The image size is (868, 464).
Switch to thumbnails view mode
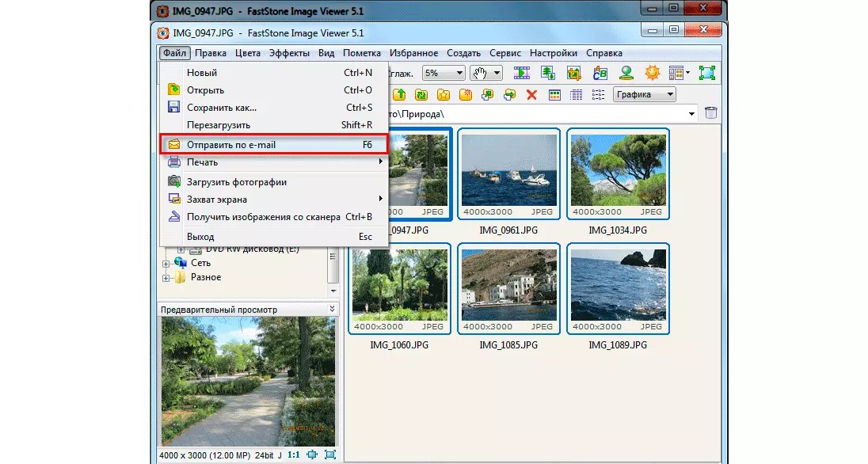click(x=554, y=95)
